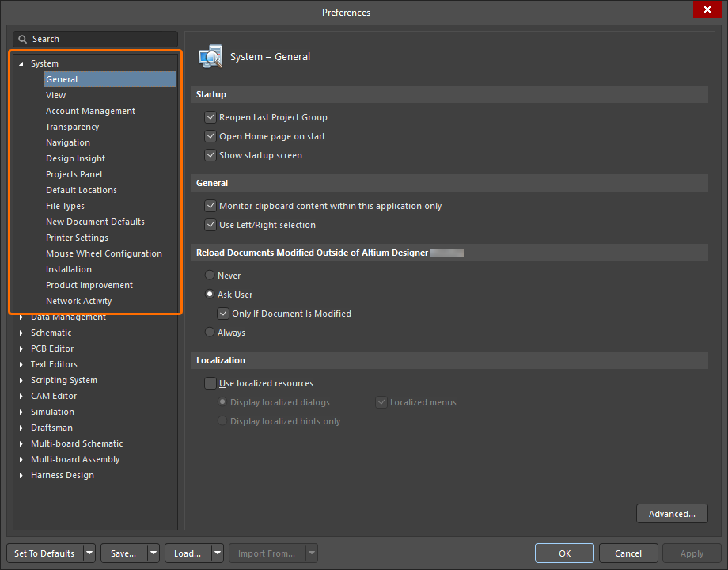The image size is (728, 570).
Task: Open the View preferences page
Action: coord(55,95)
